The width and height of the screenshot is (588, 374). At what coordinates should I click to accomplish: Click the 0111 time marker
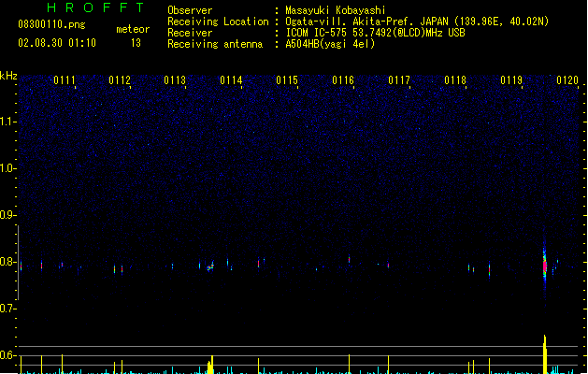(65, 80)
